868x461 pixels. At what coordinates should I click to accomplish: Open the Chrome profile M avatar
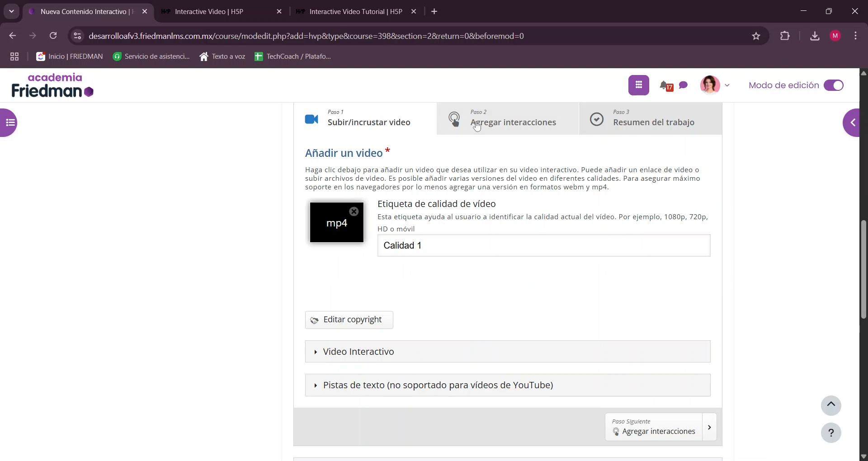(x=835, y=36)
